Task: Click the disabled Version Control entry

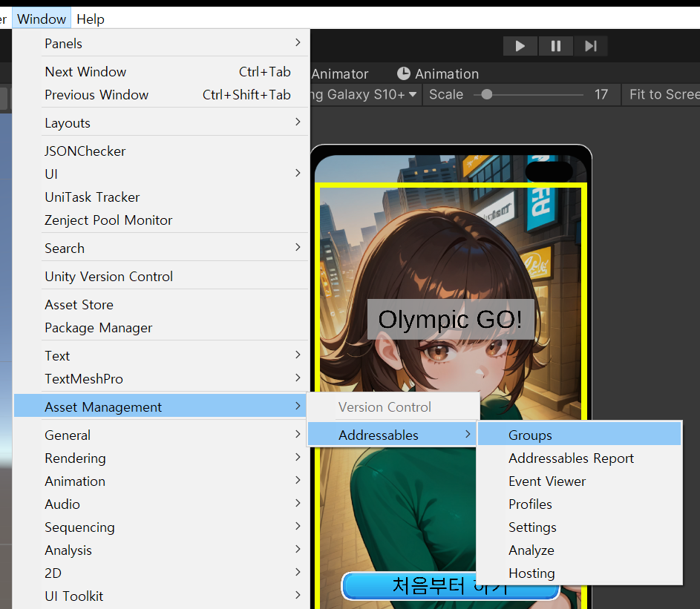Action: (393, 407)
